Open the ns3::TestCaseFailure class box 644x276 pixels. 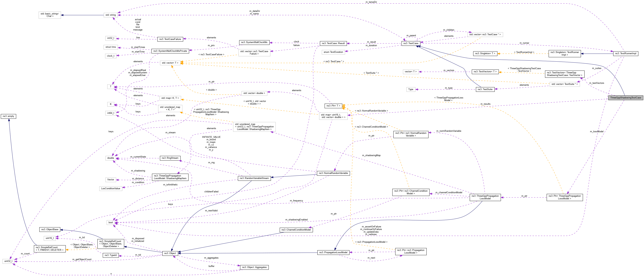[171, 39]
